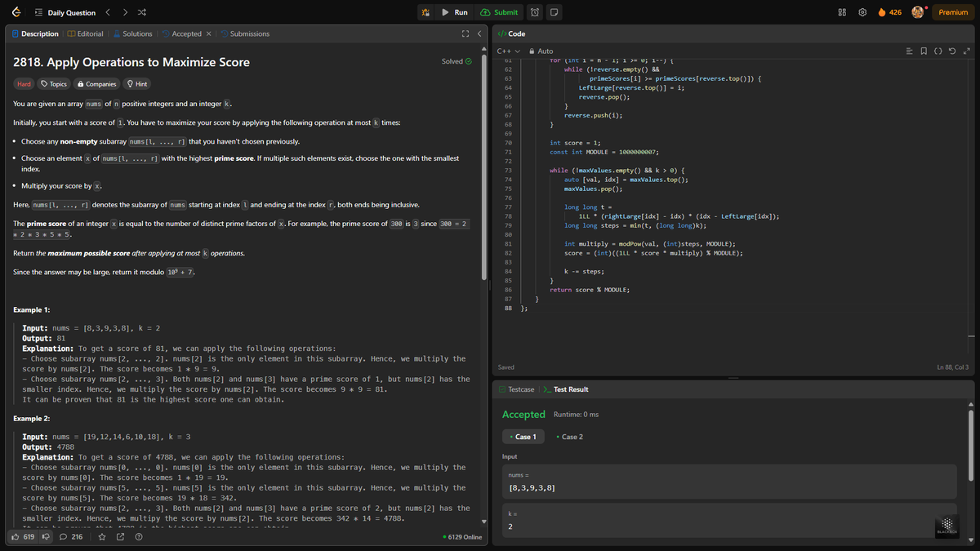Click the 6129 Online indicator
Image resolution: width=980 pixels, height=551 pixels.
click(462, 536)
